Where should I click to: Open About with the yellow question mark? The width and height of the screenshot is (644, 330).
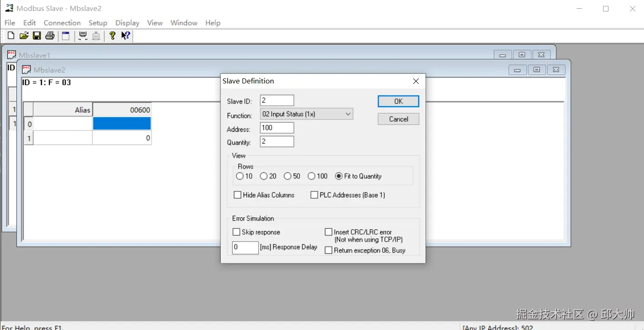click(x=112, y=36)
